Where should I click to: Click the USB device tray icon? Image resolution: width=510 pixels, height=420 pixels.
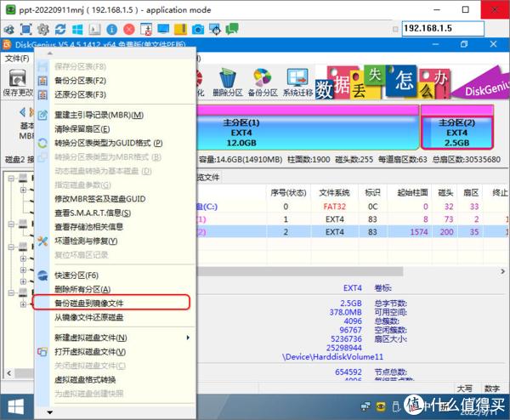(395, 406)
